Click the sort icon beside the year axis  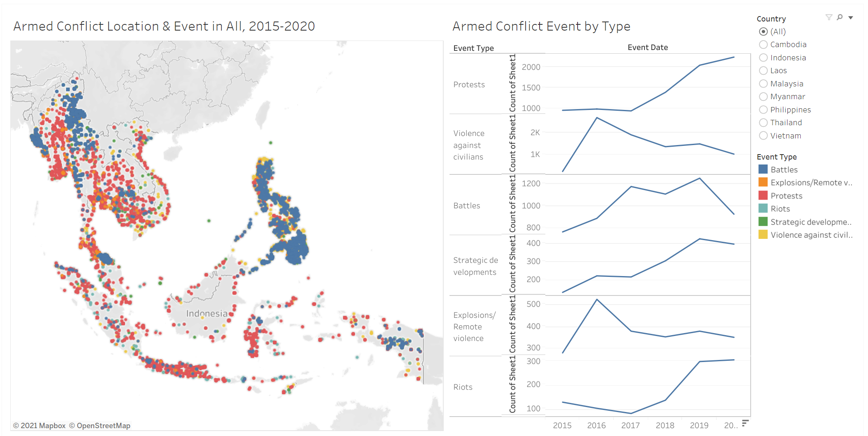745,423
